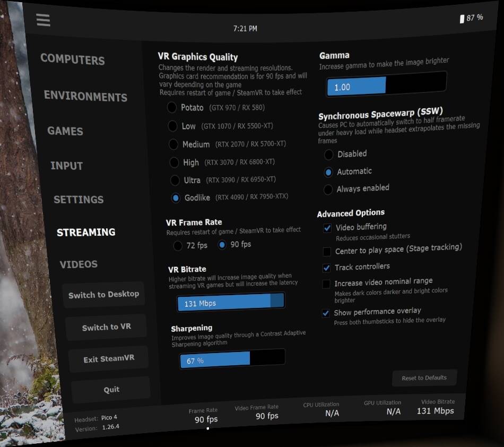The width and height of the screenshot is (504, 447).
Task: Click the GPU Utilization N/A value
Action: tap(394, 411)
